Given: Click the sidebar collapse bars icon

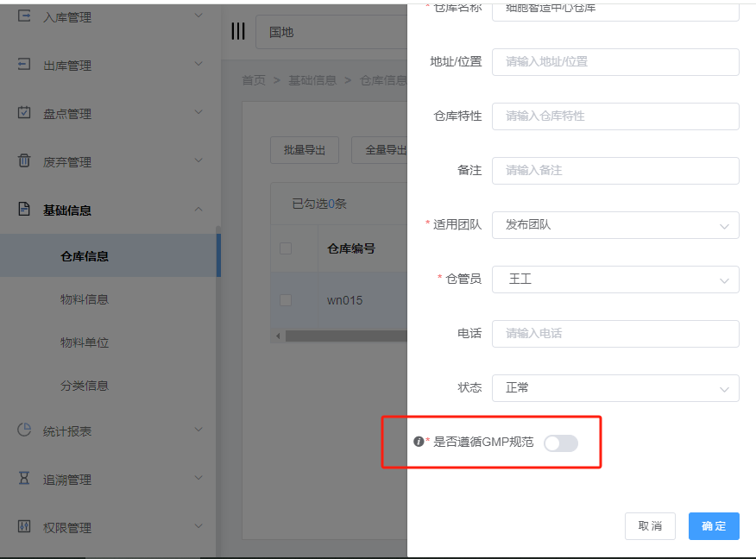Looking at the screenshot, I should pos(238,31).
